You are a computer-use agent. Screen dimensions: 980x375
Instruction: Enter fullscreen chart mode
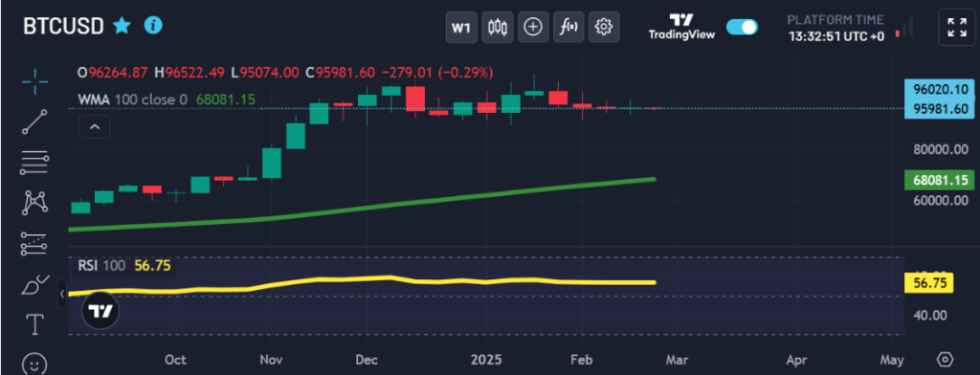click(957, 27)
